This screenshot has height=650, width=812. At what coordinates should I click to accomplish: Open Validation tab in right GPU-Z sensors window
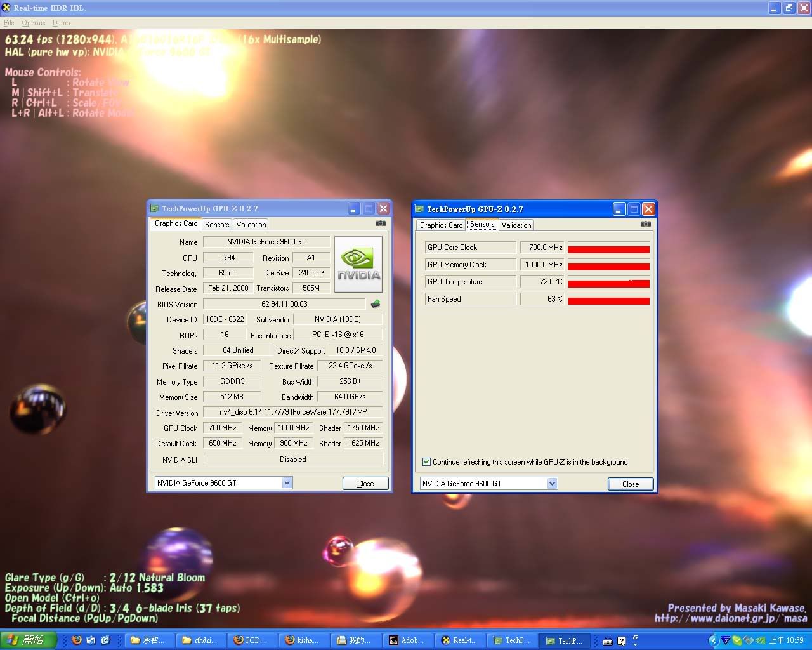pos(516,225)
